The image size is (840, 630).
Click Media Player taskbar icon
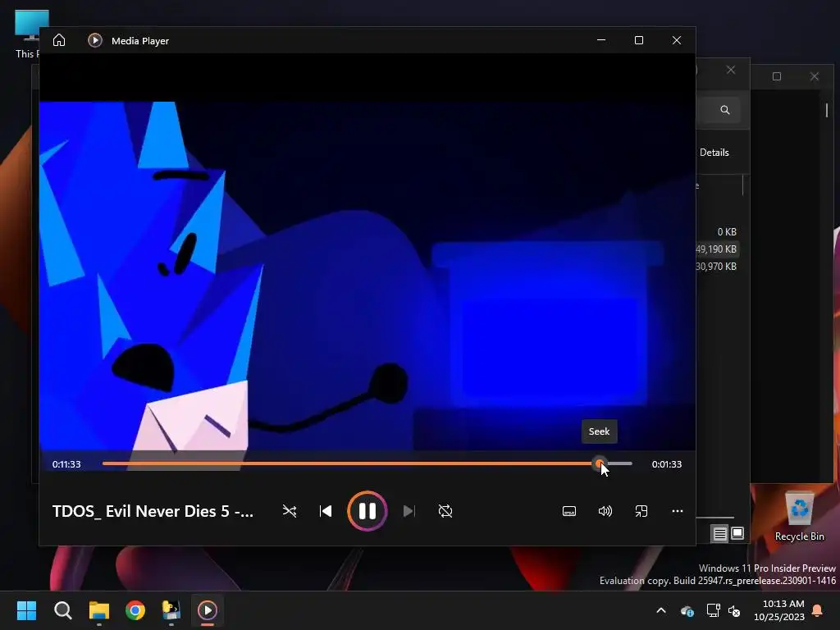pos(208,610)
